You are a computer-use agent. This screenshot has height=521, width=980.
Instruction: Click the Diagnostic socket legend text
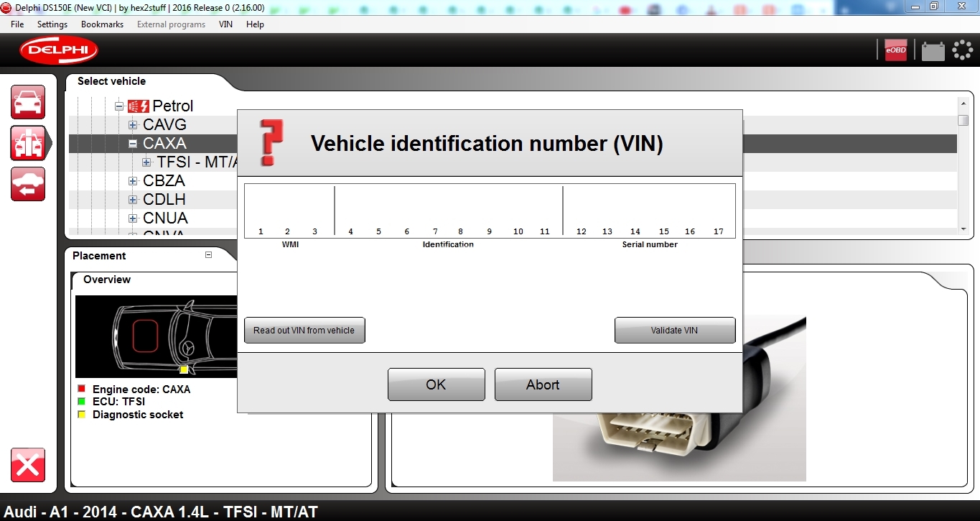138,415
